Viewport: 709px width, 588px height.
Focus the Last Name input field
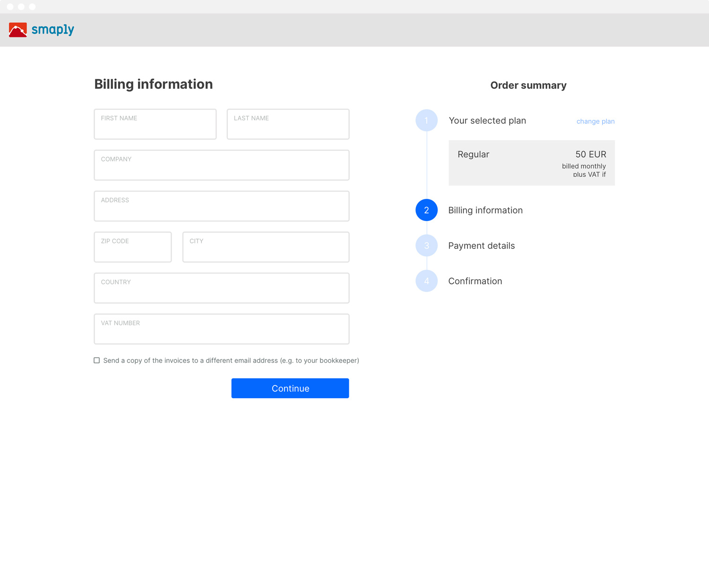click(288, 124)
